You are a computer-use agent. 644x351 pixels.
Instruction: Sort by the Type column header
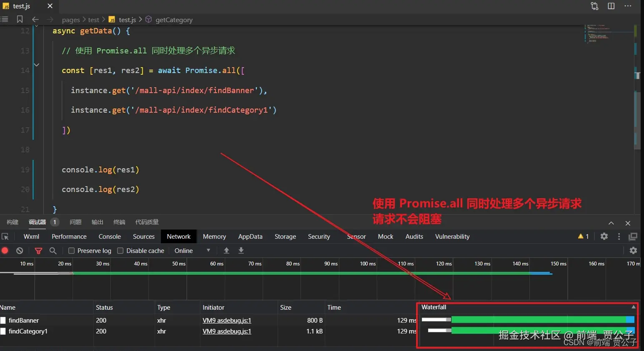pos(178,308)
